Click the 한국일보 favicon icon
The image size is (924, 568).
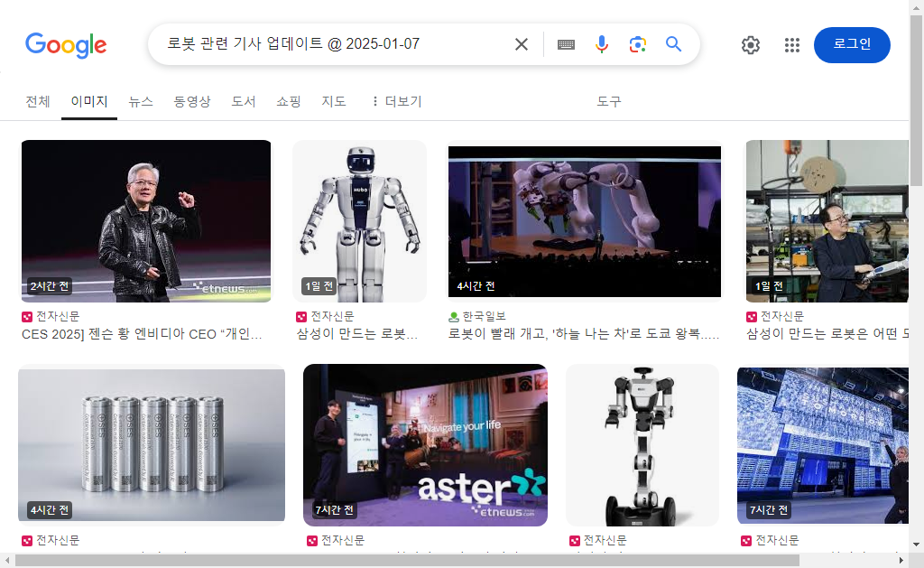point(454,317)
